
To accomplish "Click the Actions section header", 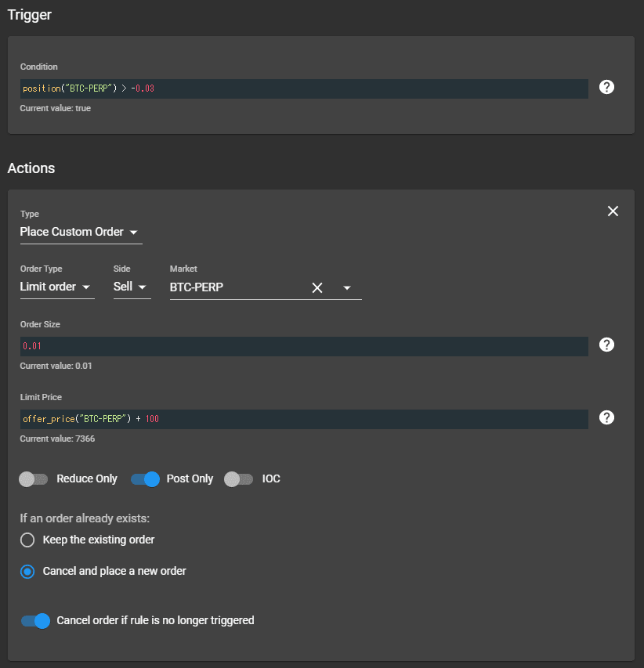I will point(31,168).
